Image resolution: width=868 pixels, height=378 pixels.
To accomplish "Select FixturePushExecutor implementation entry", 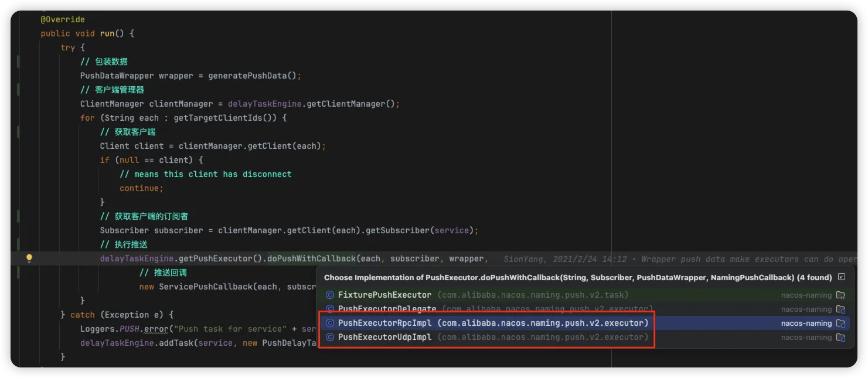I will coord(384,295).
